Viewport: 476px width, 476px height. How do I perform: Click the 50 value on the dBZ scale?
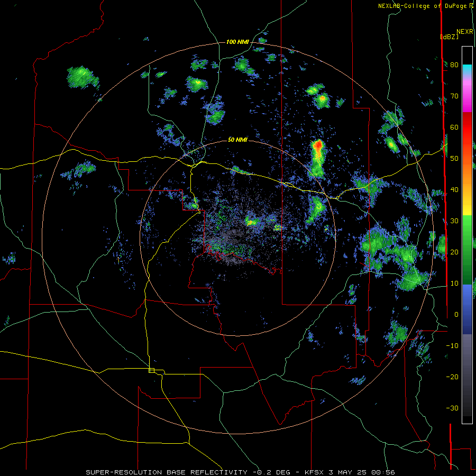[454, 159]
